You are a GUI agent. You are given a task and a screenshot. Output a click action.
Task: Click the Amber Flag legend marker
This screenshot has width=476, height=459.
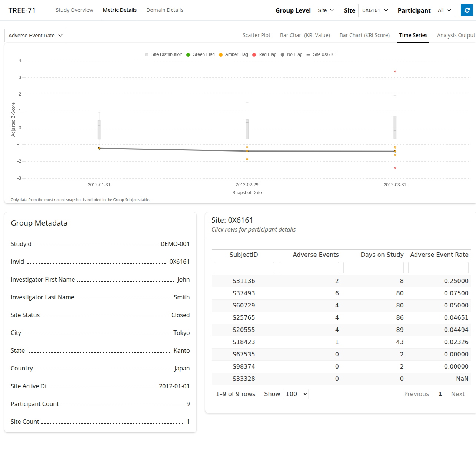click(221, 55)
